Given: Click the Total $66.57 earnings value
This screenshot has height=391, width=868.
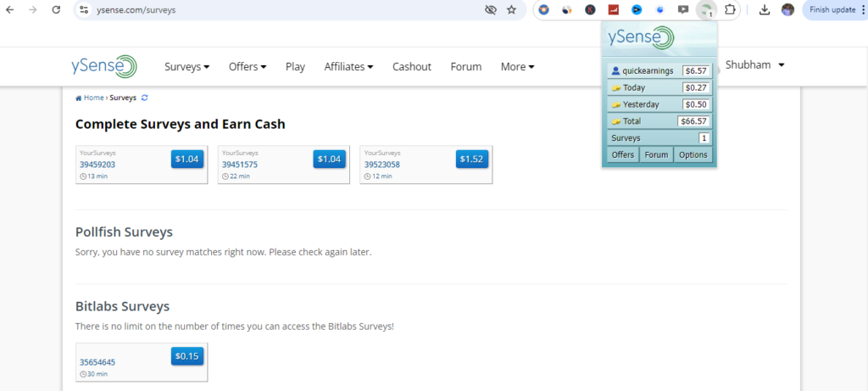Looking at the screenshot, I should point(693,120).
